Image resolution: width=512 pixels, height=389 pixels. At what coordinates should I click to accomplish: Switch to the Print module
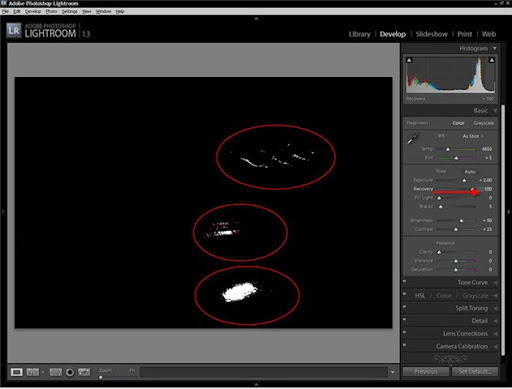(465, 34)
